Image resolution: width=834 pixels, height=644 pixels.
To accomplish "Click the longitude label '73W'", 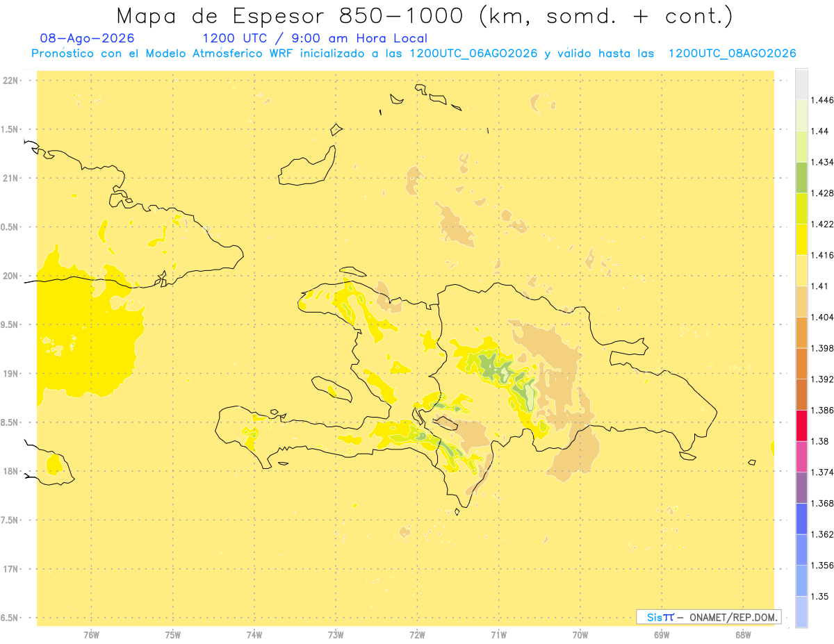I will pyautogui.click(x=336, y=634).
